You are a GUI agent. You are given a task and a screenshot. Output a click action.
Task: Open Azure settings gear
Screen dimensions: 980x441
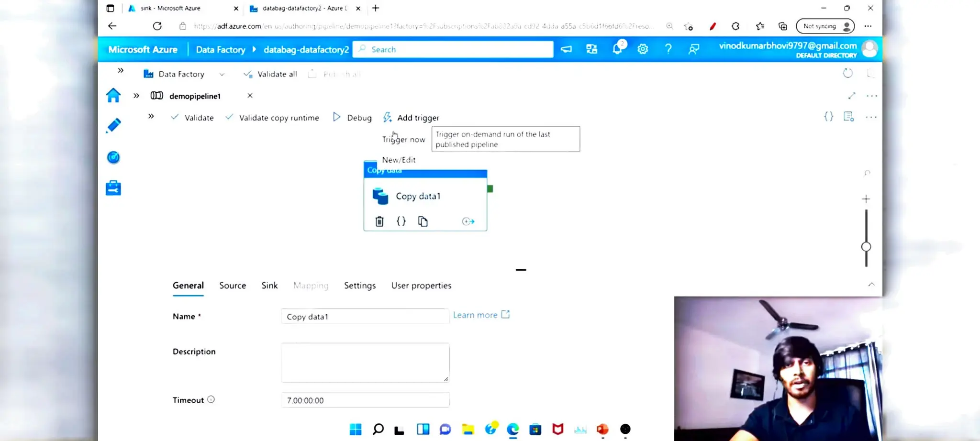643,49
